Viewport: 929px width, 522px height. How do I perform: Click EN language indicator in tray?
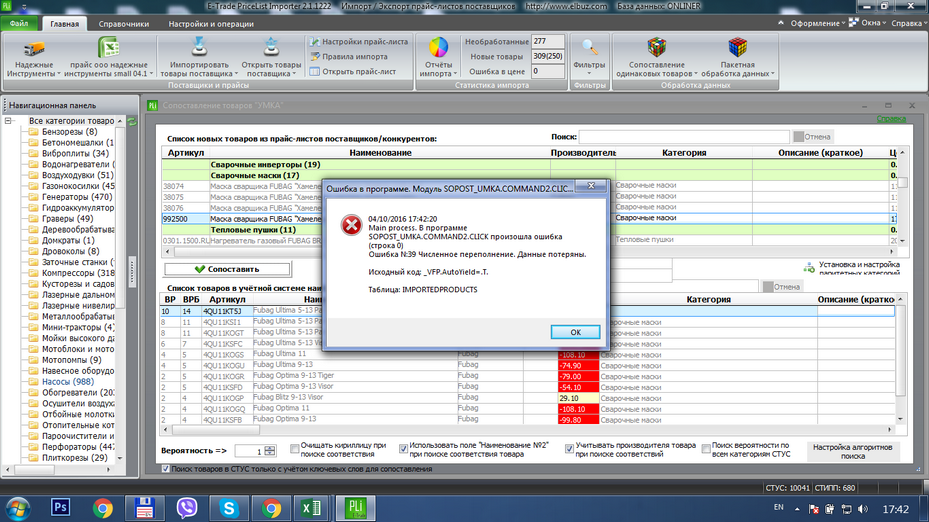coord(779,507)
